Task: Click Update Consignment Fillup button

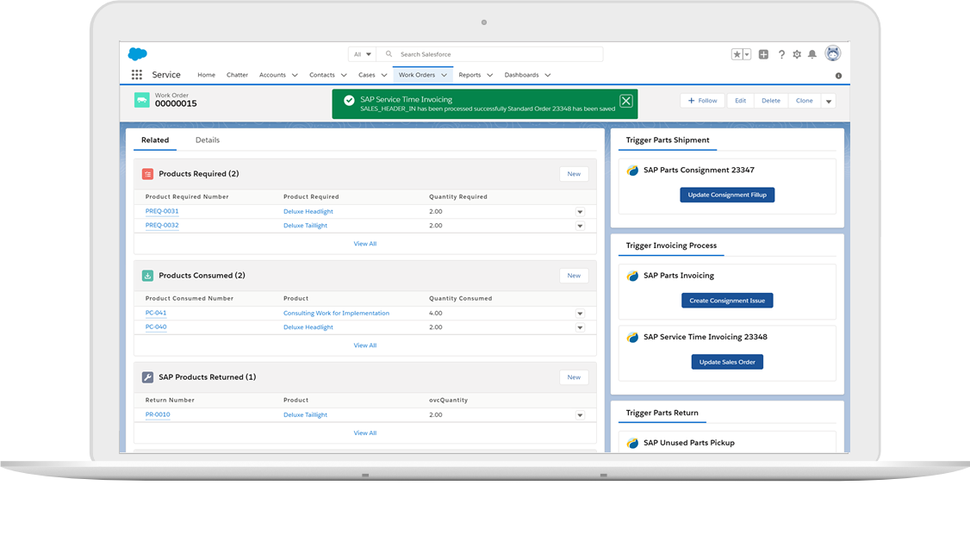Action: tap(727, 195)
